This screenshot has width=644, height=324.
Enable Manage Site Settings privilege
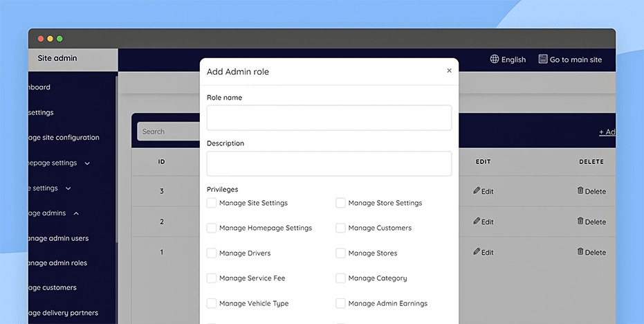click(212, 203)
